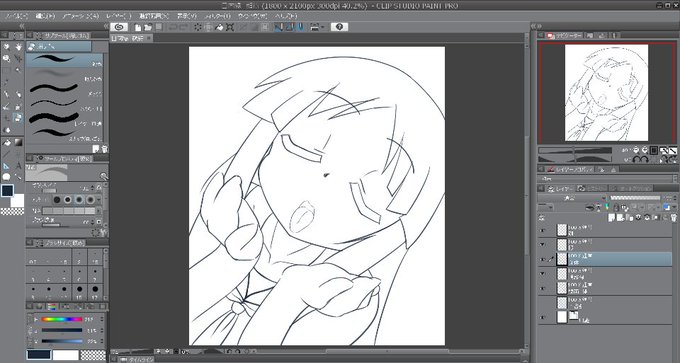680x363 pixels.
Task: Select the Blend tool
Action: point(7,130)
